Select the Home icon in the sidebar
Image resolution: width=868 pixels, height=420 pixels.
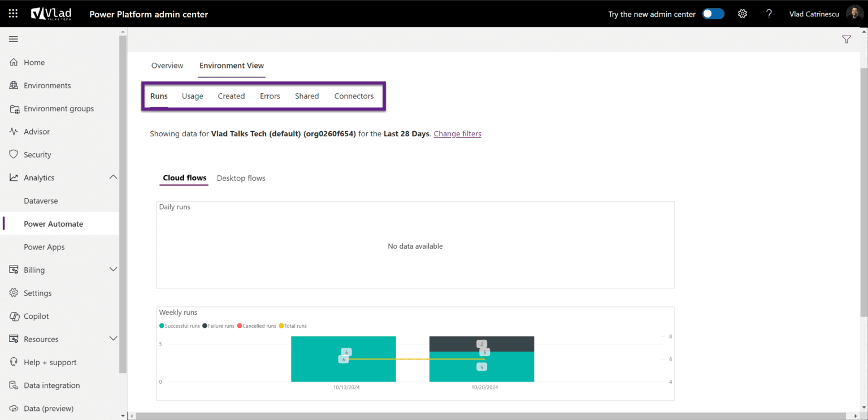click(x=12, y=62)
